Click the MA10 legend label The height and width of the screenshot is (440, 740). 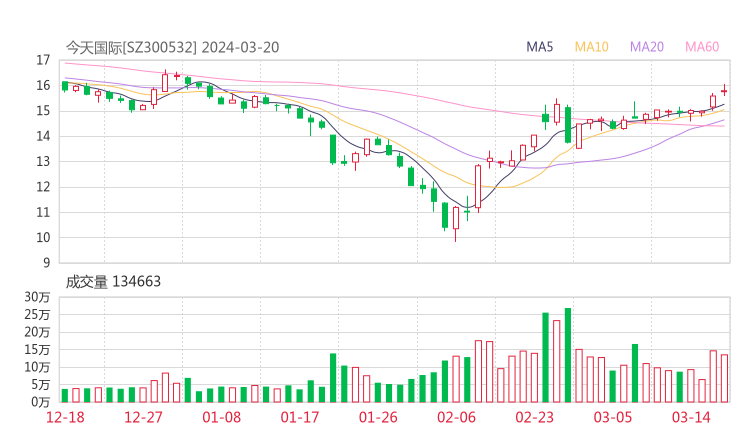[x=591, y=47]
